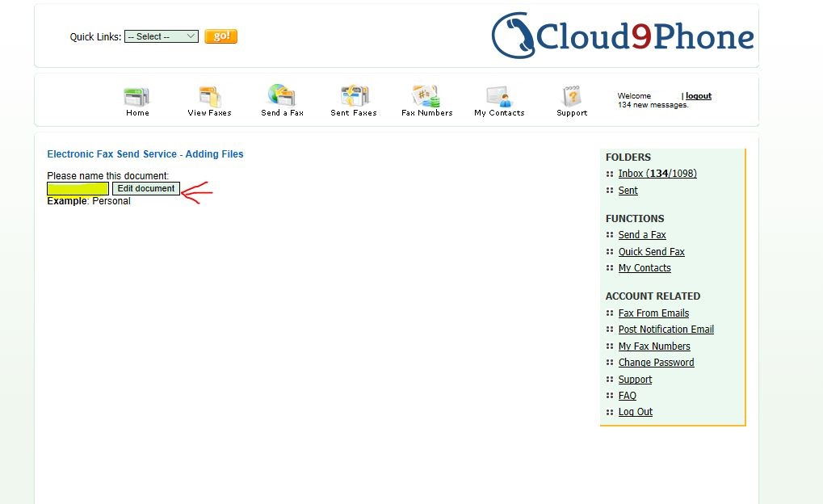Open the Sent folder link
The height and width of the screenshot is (504, 823).
tap(628, 190)
